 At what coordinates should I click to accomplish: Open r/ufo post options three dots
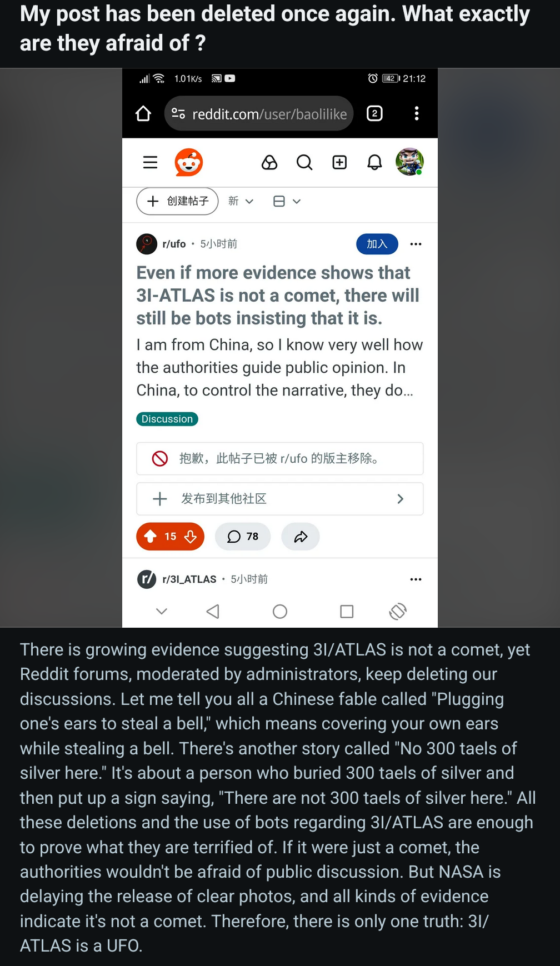point(416,244)
